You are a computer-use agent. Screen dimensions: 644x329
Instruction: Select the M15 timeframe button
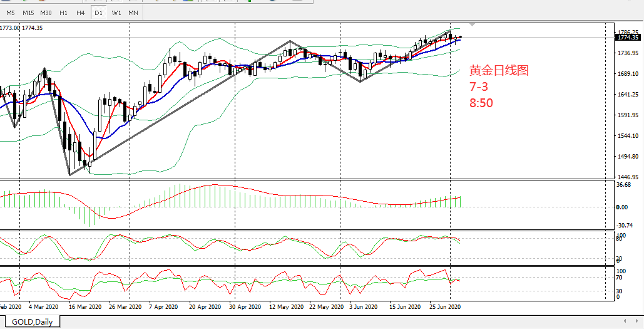[28, 13]
